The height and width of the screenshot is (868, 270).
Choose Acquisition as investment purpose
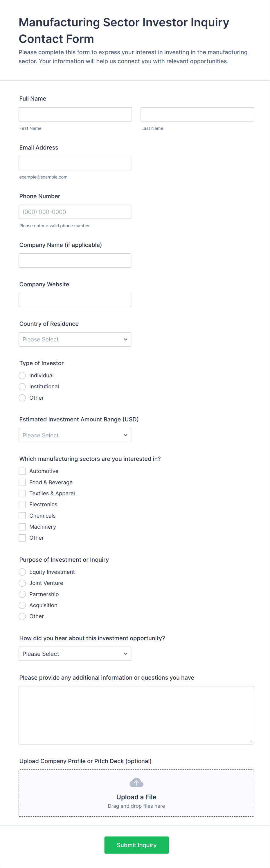pos(22,605)
